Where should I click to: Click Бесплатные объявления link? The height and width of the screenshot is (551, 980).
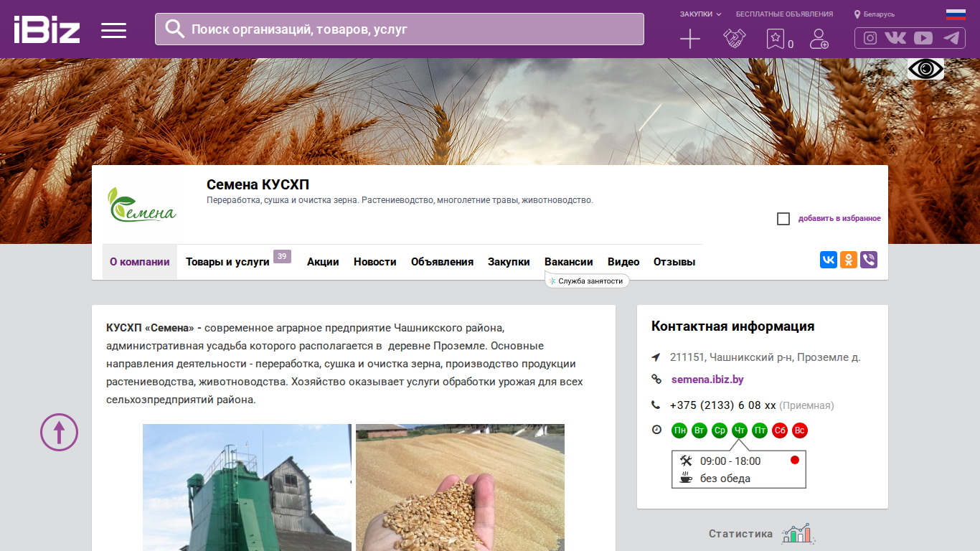point(785,14)
